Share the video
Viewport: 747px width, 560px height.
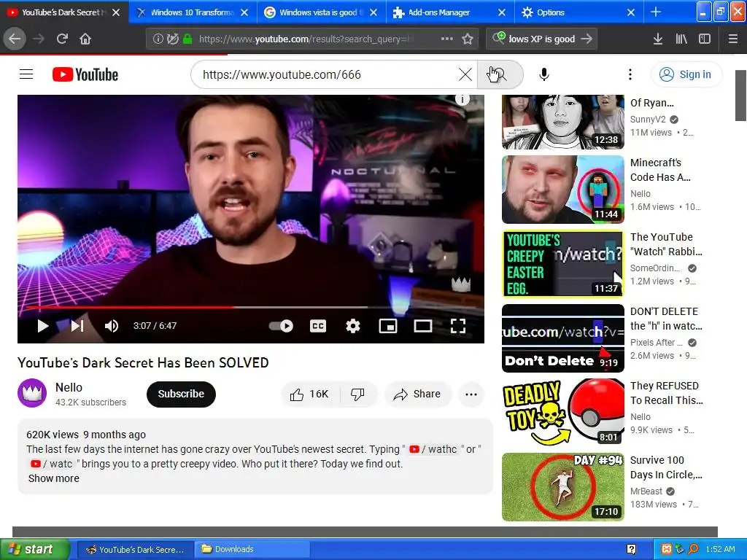(417, 394)
